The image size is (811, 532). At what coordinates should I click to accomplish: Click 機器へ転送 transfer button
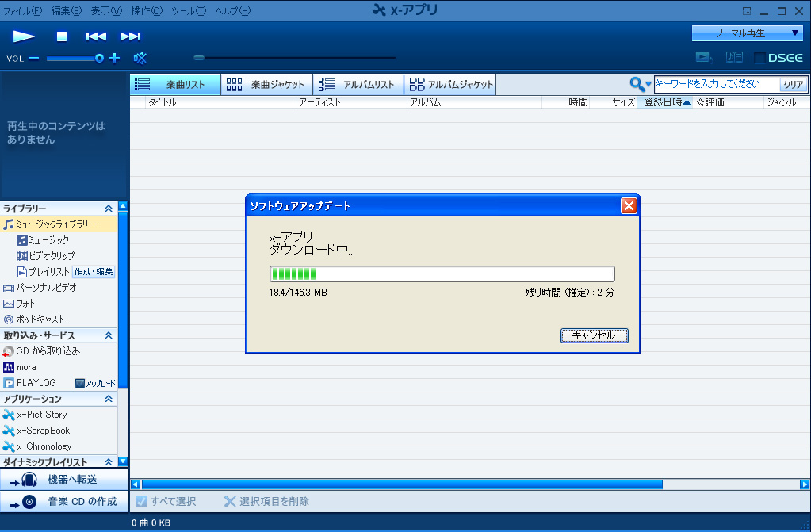[x=64, y=480]
